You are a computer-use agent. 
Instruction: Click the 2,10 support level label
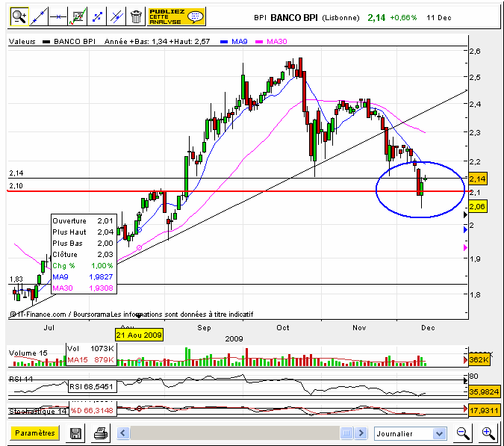(x=16, y=185)
